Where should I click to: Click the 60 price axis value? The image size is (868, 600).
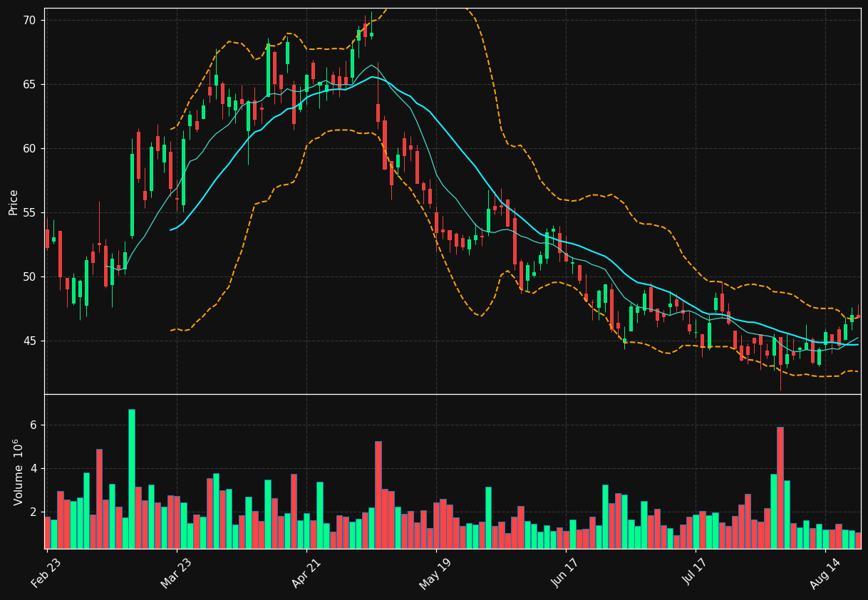(29, 149)
